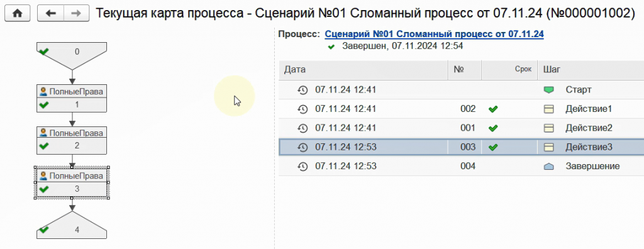Open the Сценарий №01 Сломанный процесс link
The image size is (644, 249).
point(434,34)
